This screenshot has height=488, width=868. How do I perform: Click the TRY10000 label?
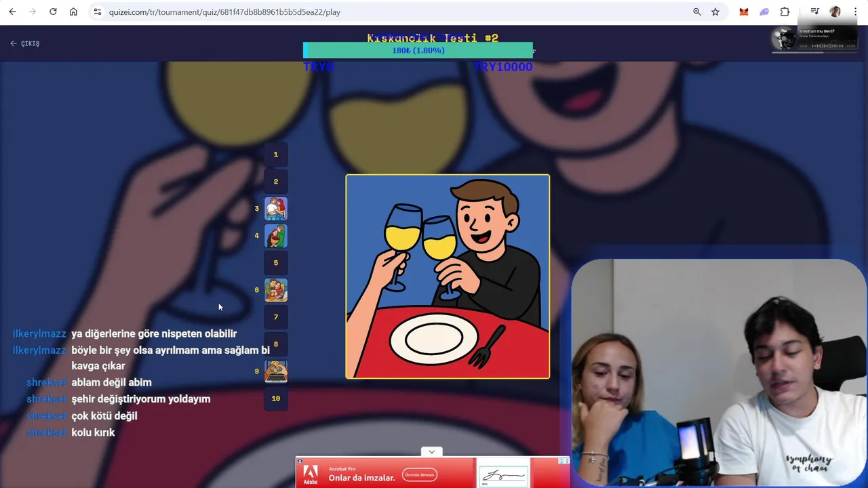click(503, 67)
